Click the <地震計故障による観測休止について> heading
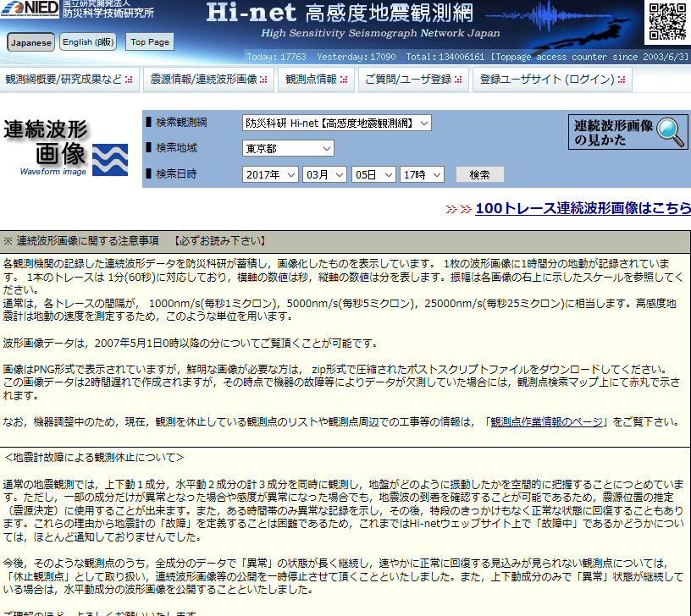Screen dimensions: 691x616 point(94,458)
